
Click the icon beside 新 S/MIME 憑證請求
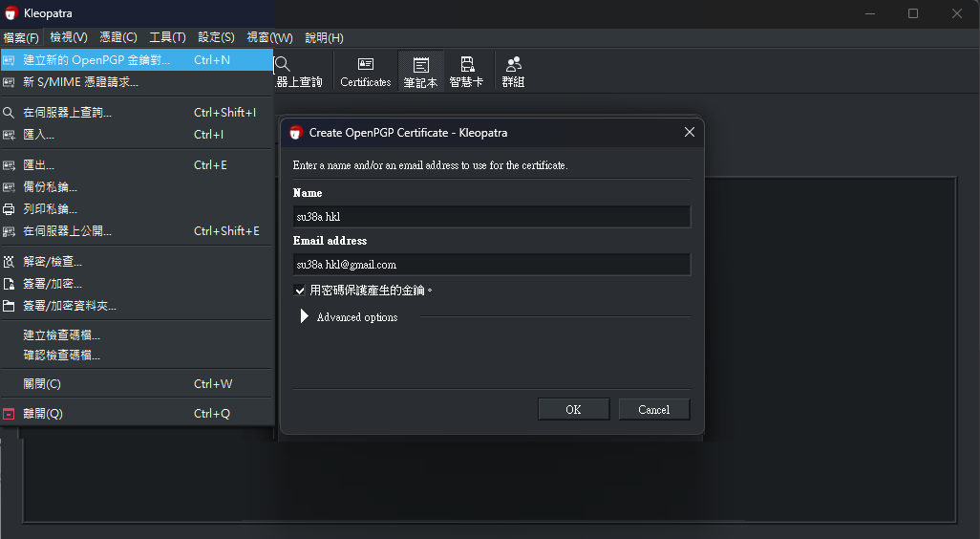point(9,82)
